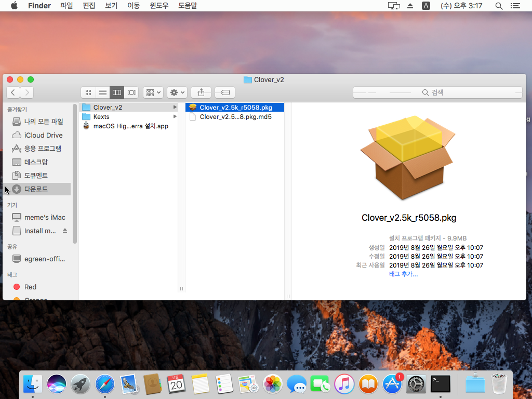Open Finder from the Dock
The width and height of the screenshot is (532, 399).
point(33,384)
